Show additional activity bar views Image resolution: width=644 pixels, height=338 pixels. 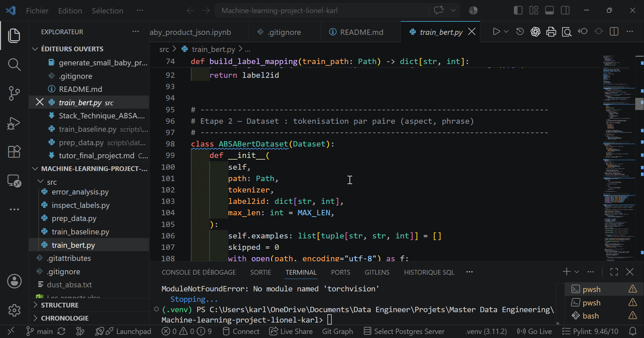tap(14, 209)
